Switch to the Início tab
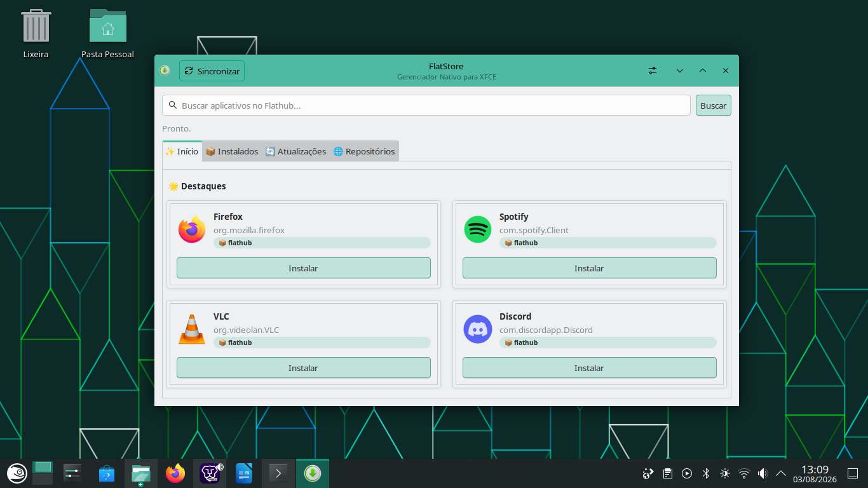 pos(182,151)
